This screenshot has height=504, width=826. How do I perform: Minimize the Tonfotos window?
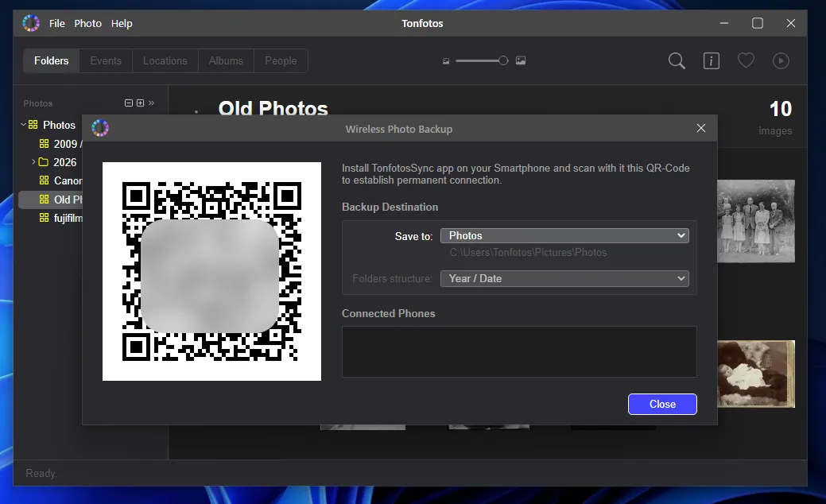click(723, 23)
